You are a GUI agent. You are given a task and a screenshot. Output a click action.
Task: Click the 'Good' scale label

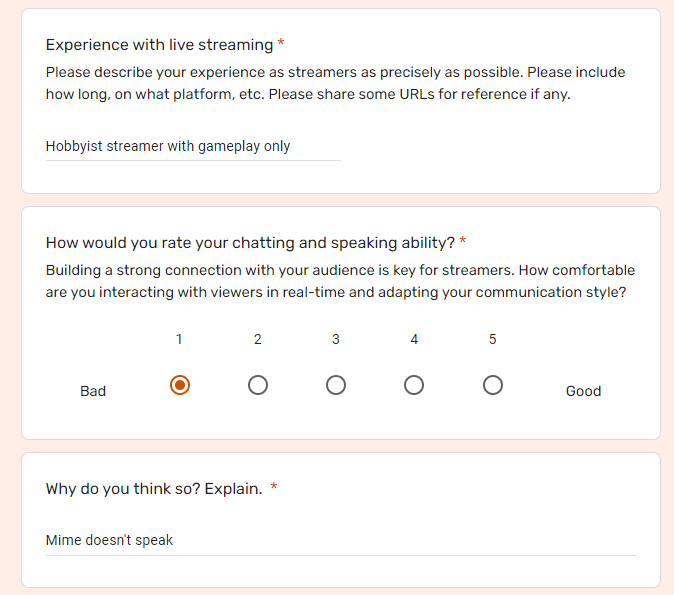click(x=583, y=391)
